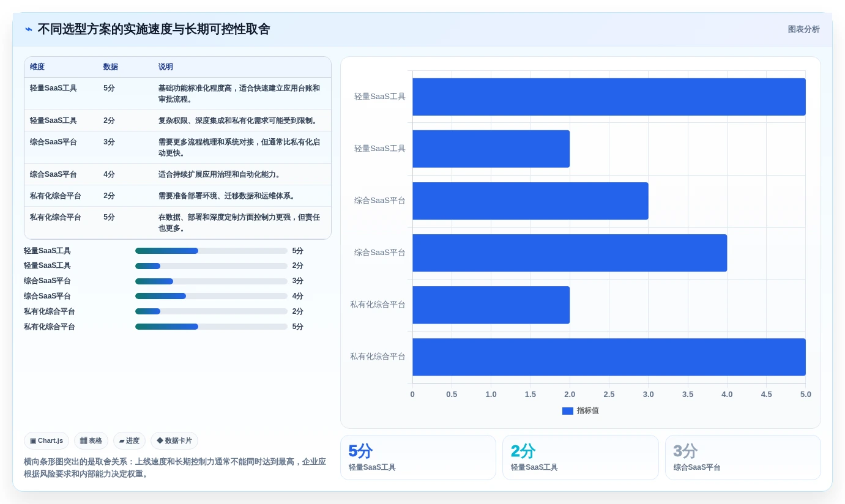Screen dimensions: 845x504
Task: Click the 5.0 tick on the x-axis
Action: [x=805, y=395]
